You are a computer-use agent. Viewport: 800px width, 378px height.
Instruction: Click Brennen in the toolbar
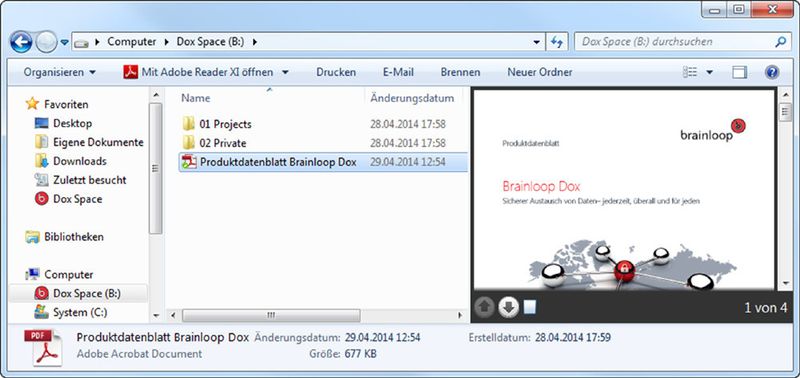460,72
